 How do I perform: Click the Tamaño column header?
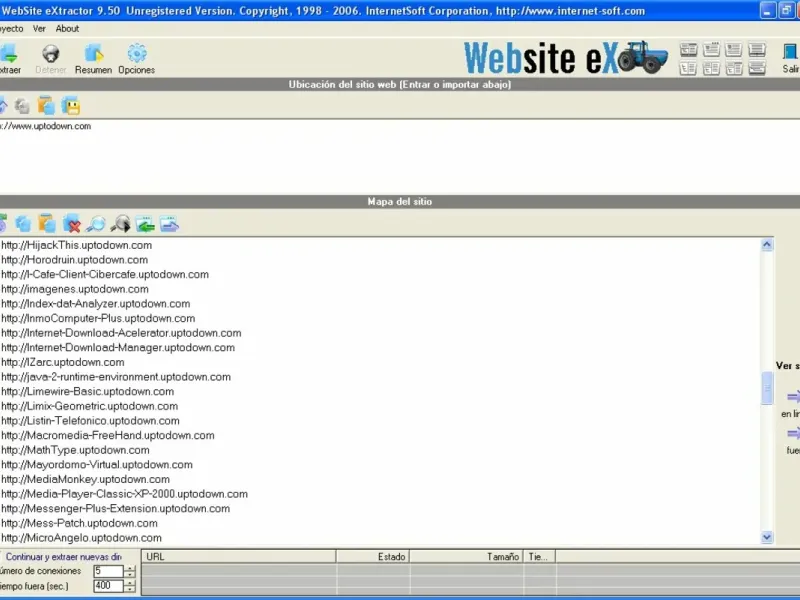point(466,557)
